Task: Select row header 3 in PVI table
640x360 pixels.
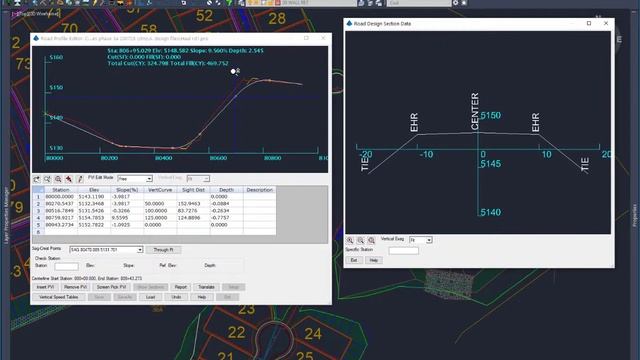Action: (38, 211)
